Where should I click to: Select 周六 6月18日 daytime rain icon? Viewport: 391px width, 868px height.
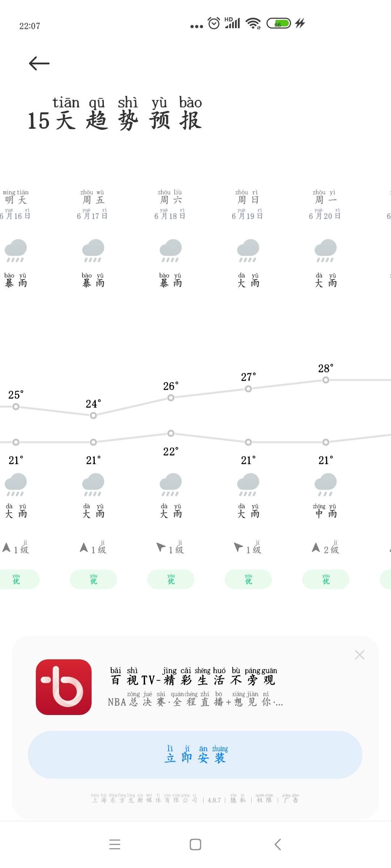[171, 250]
